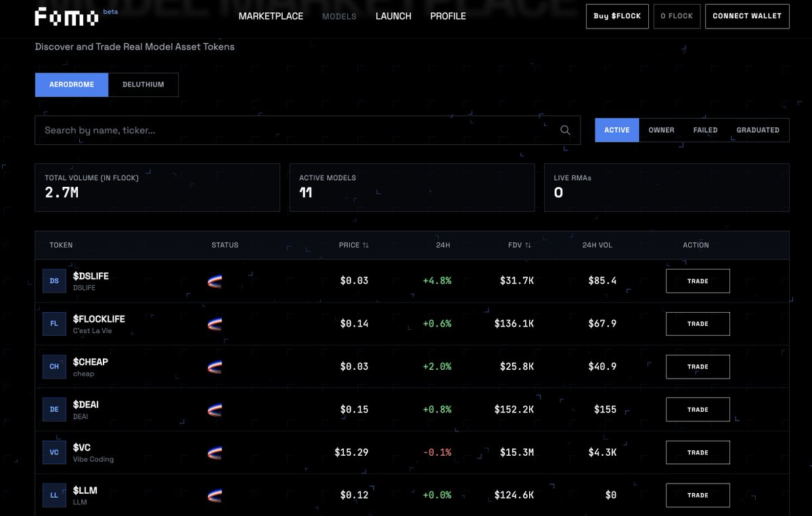Click the 0 FLOCK balance button
The height and width of the screenshot is (516, 812).
677,16
